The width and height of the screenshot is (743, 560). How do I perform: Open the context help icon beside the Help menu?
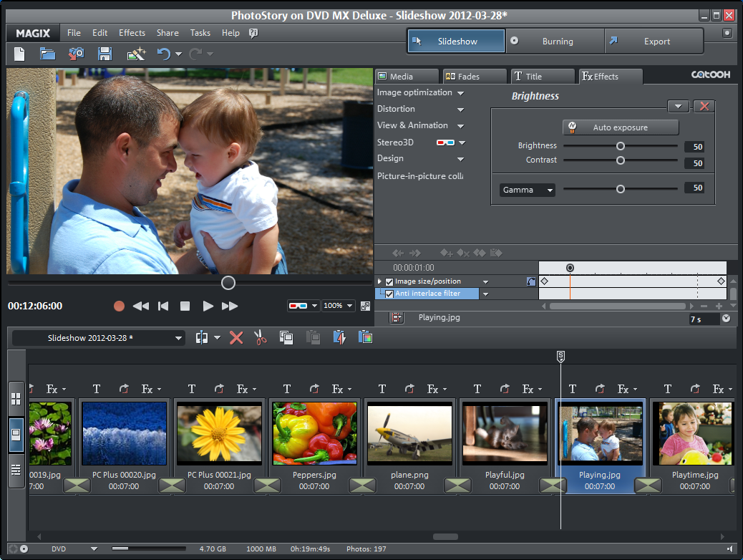click(253, 33)
